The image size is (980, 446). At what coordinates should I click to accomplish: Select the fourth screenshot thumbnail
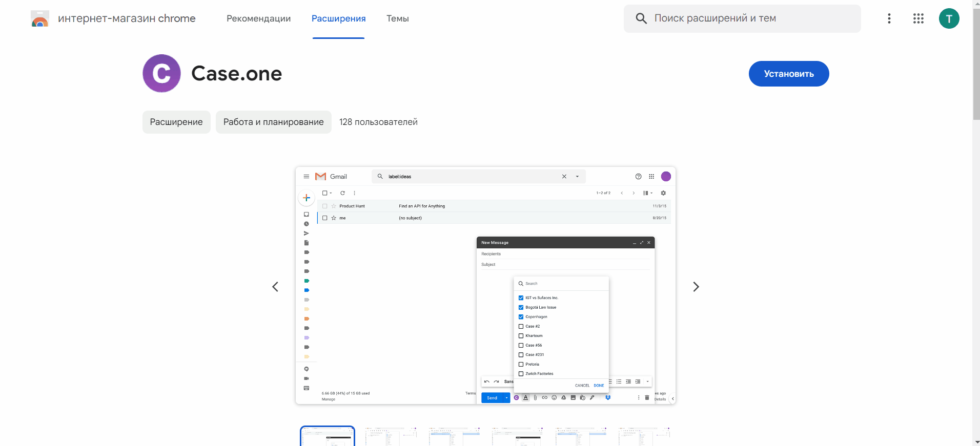(517, 437)
